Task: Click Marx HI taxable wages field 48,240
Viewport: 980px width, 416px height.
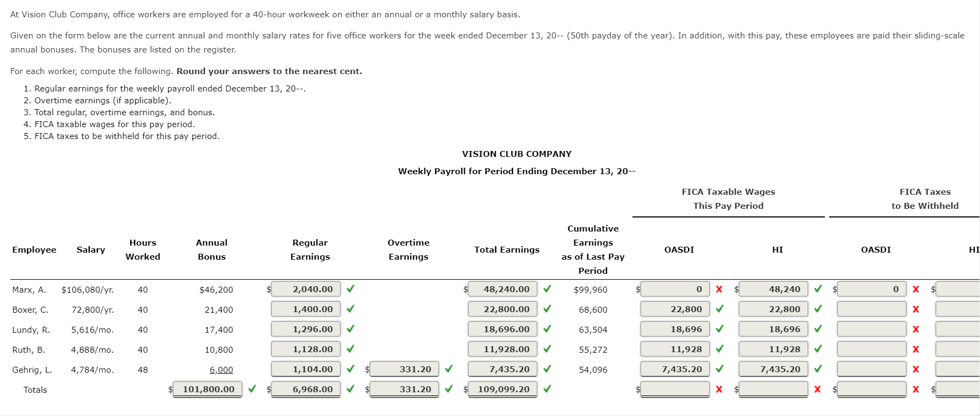Action: pos(774,289)
